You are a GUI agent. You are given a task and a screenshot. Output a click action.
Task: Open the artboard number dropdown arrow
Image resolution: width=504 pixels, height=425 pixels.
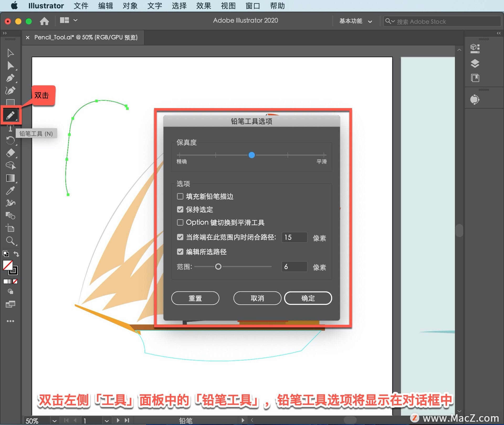point(107,421)
